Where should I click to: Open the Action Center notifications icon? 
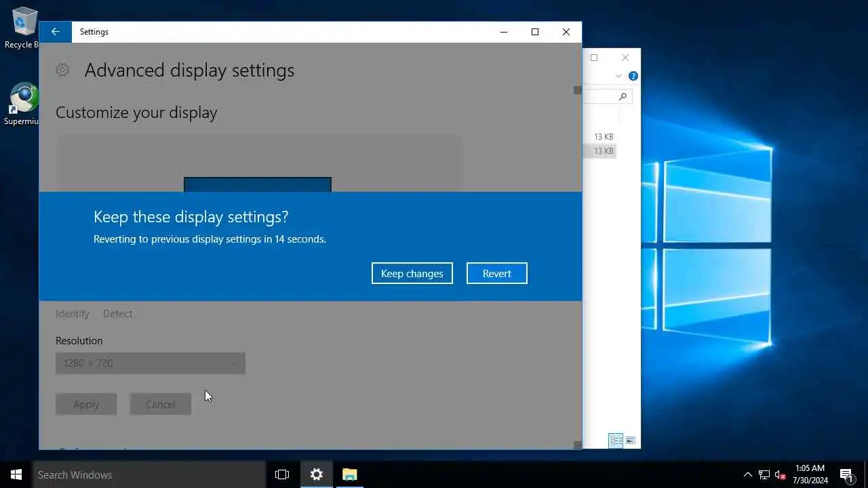(846, 474)
